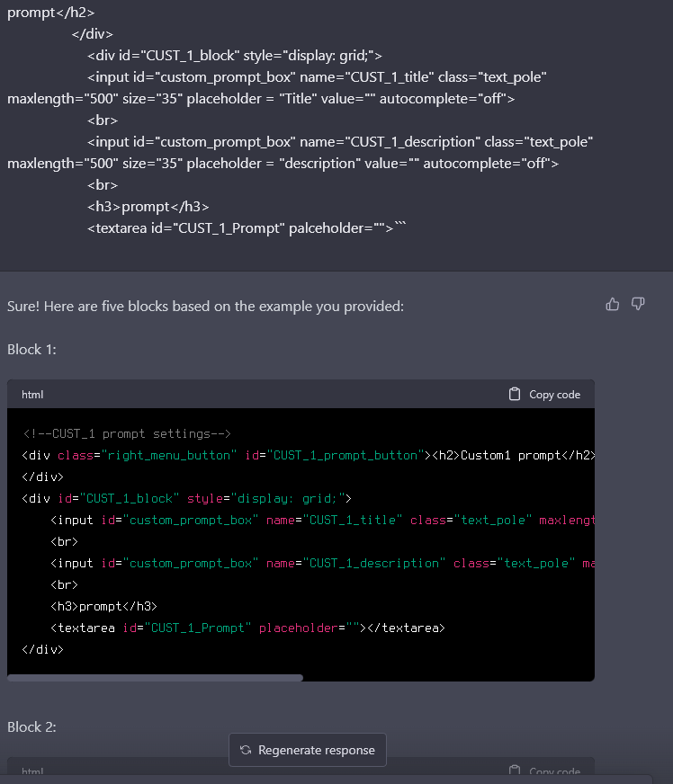Click the html language label of Block 1

point(32,395)
